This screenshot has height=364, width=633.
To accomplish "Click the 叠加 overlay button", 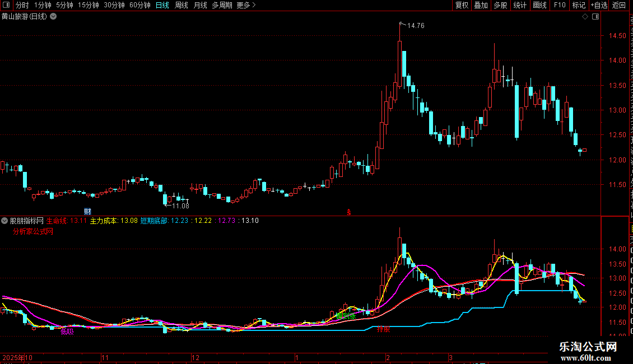I will point(481,5).
